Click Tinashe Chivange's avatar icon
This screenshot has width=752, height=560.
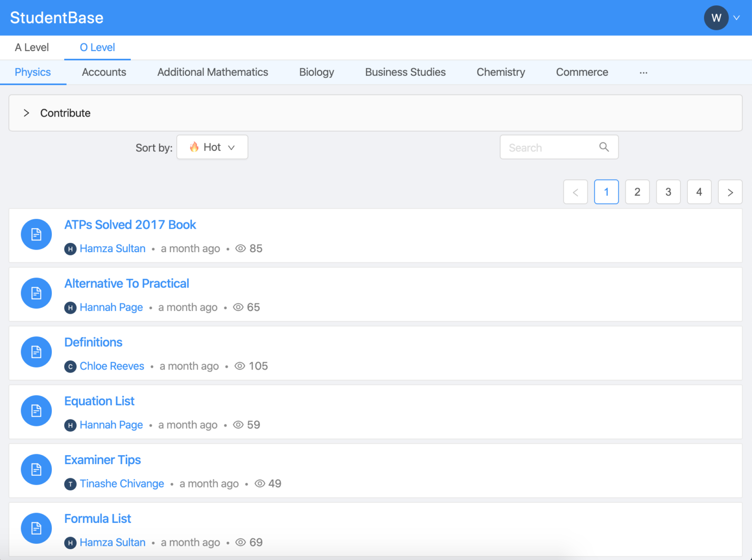pos(70,484)
